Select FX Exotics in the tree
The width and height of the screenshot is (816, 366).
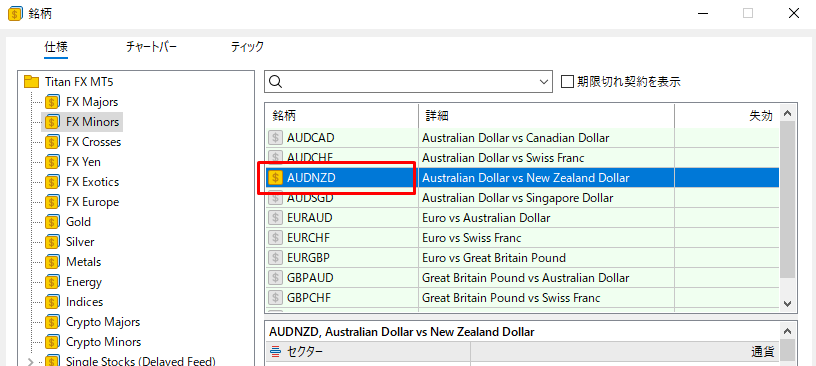click(x=93, y=182)
